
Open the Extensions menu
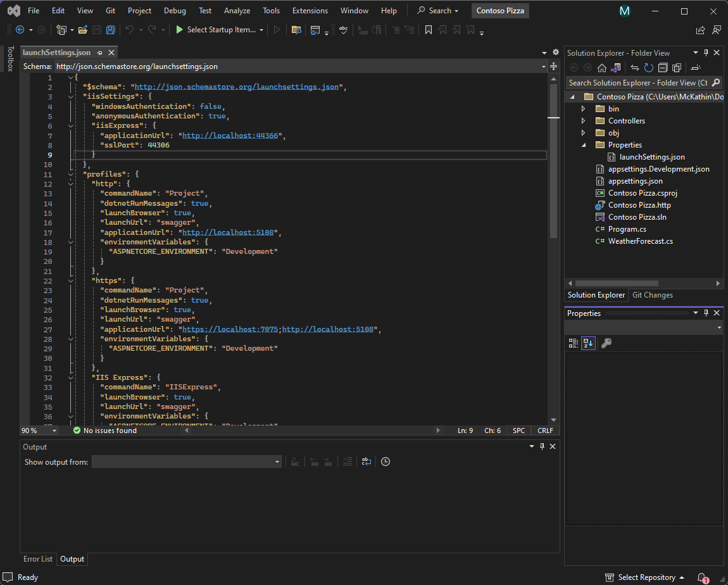310,11
